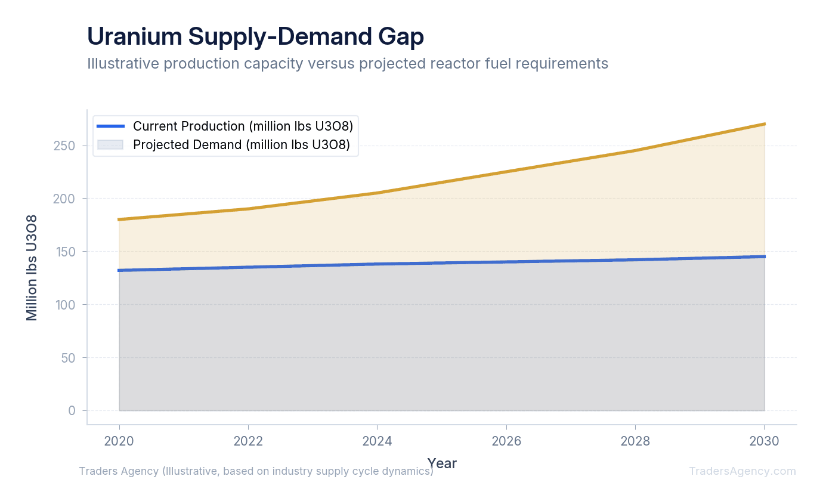823x504 pixels.
Task: Click the x-axis tick '2022'
Action: click(x=248, y=441)
